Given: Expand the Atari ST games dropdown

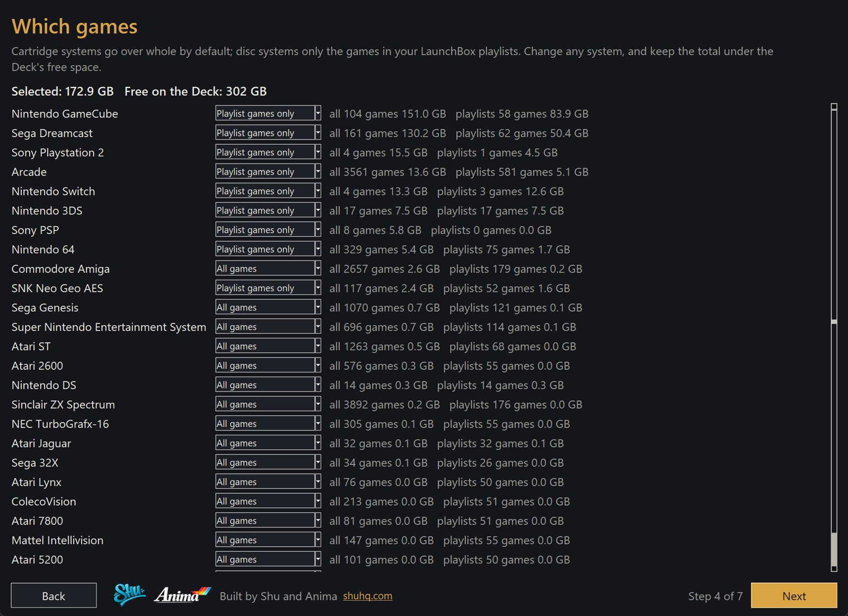Looking at the screenshot, I should tap(268, 346).
